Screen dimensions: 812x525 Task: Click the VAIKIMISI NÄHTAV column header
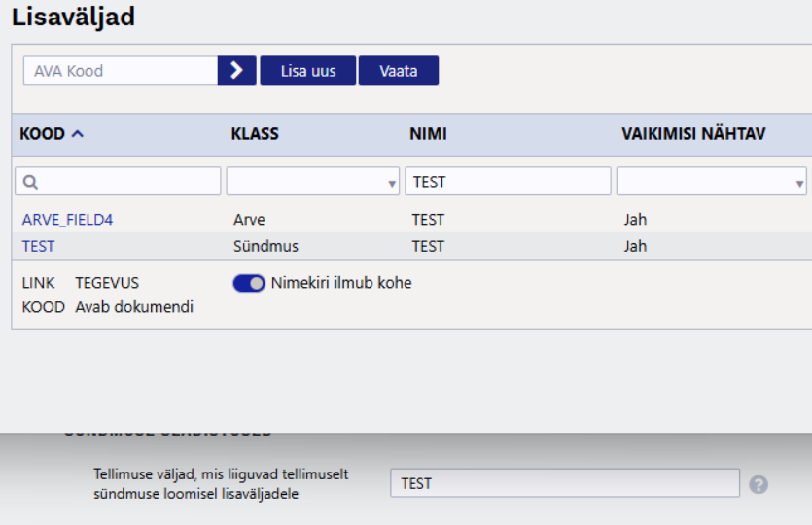pyautogui.click(x=692, y=134)
